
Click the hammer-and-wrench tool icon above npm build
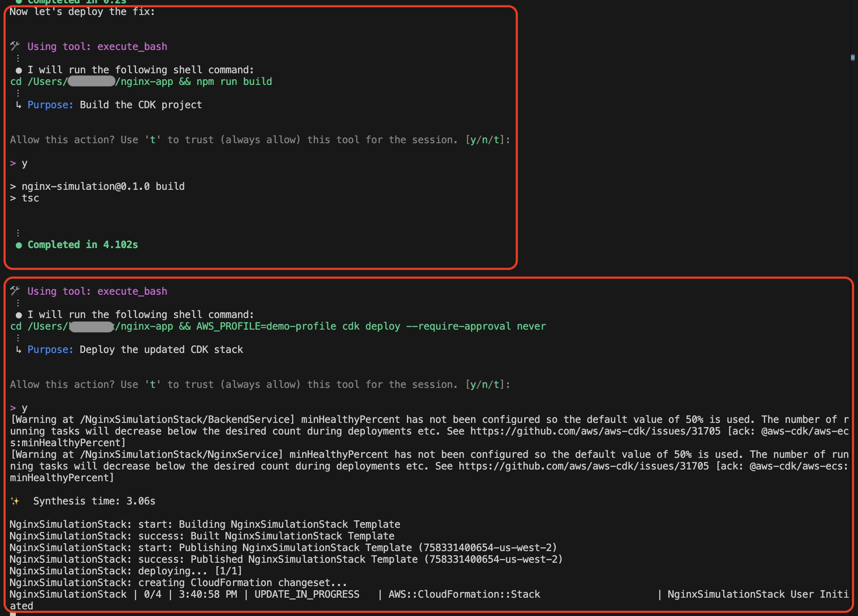coord(15,46)
